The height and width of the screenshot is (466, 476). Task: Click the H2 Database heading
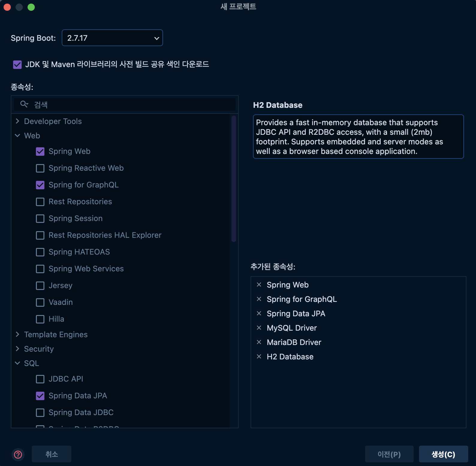pos(278,105)
